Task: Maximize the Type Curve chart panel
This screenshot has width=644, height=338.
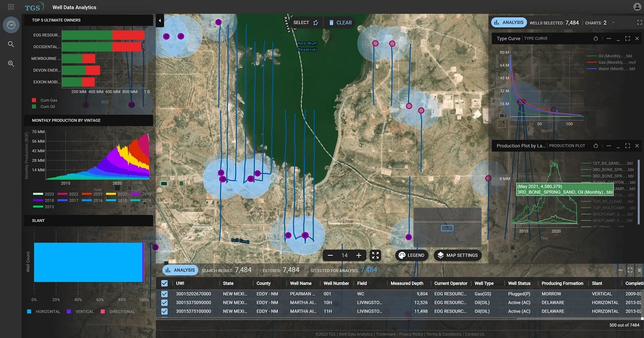Action: (x=627, y=39)
